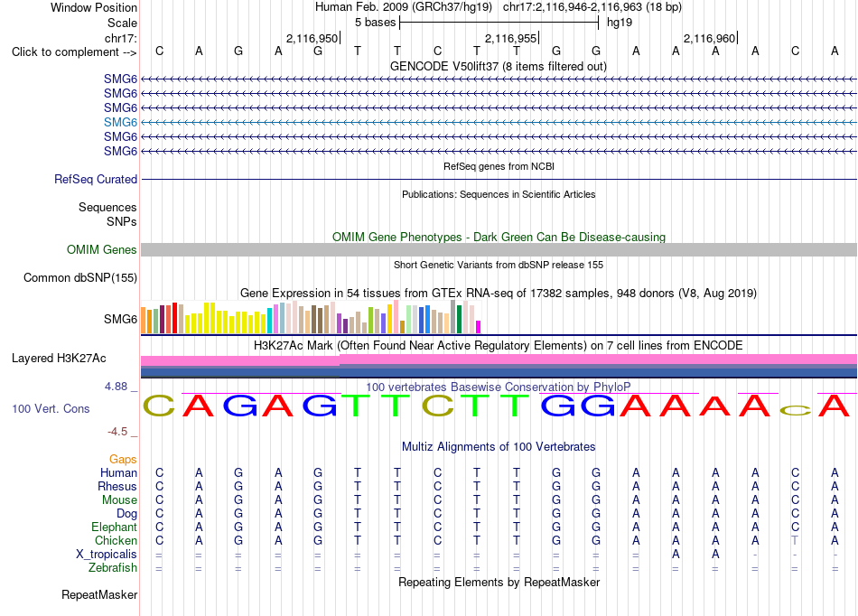The width and height of the screenshot is (858, 616).
Task: Click 'Human Feb. 2009 (GRCh37/hg19)' assembly text
Action: (x=404, y=7)
